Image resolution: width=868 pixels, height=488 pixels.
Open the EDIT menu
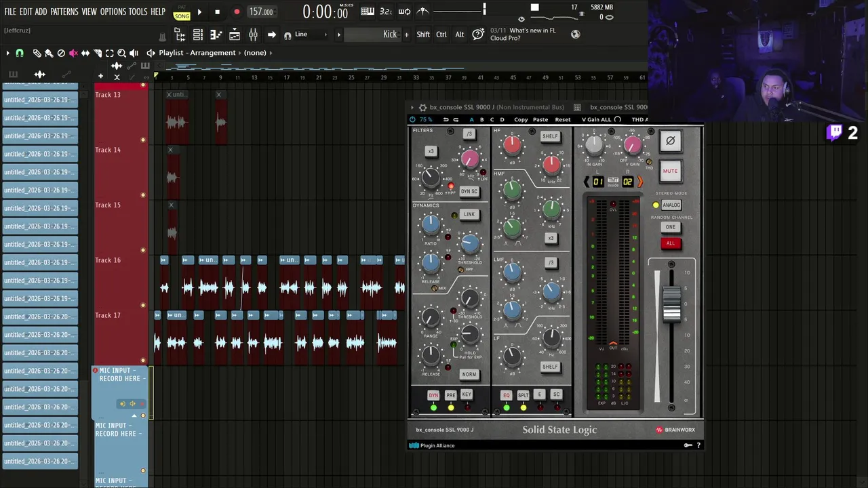26,12
